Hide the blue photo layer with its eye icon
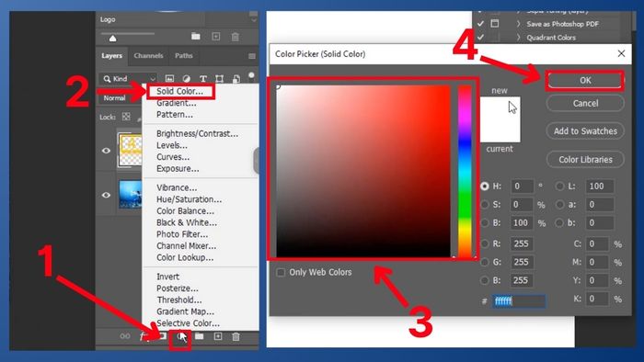This screenshot has width=644, height=362. point(106,195)
